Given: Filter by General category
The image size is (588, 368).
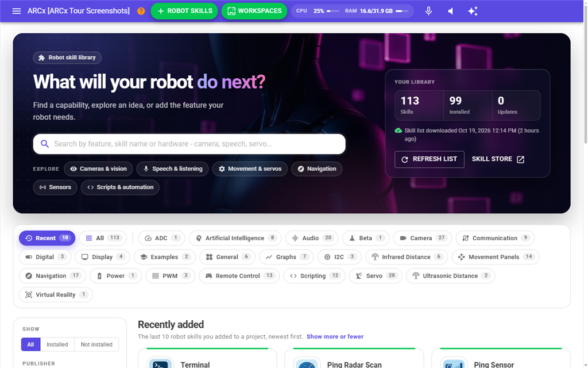Looking at the screenshot, I should pos(227,257).
